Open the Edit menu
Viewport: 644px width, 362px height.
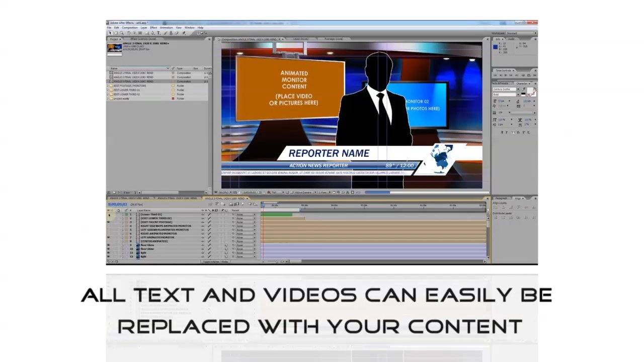pos(116,28)
